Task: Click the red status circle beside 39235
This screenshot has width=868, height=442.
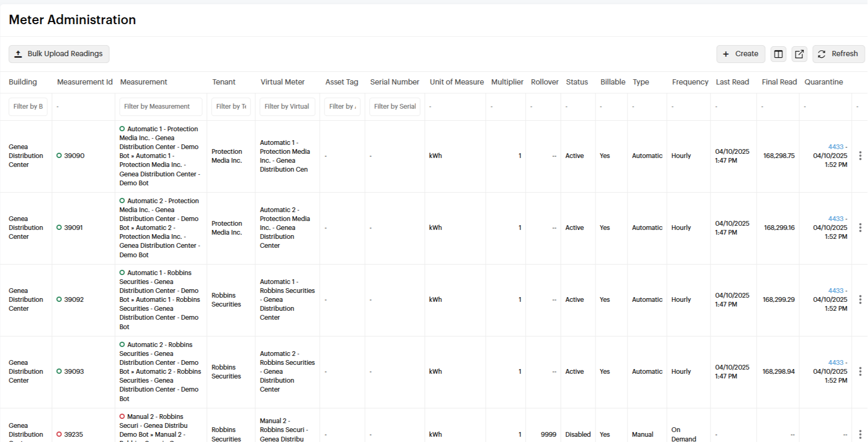Action: 59,435
